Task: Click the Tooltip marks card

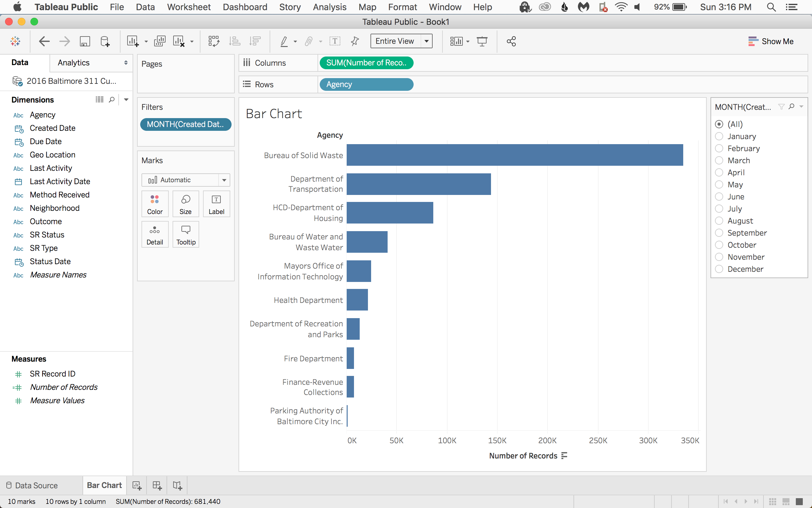Action: pyautogui.click(x=186, y=234)
